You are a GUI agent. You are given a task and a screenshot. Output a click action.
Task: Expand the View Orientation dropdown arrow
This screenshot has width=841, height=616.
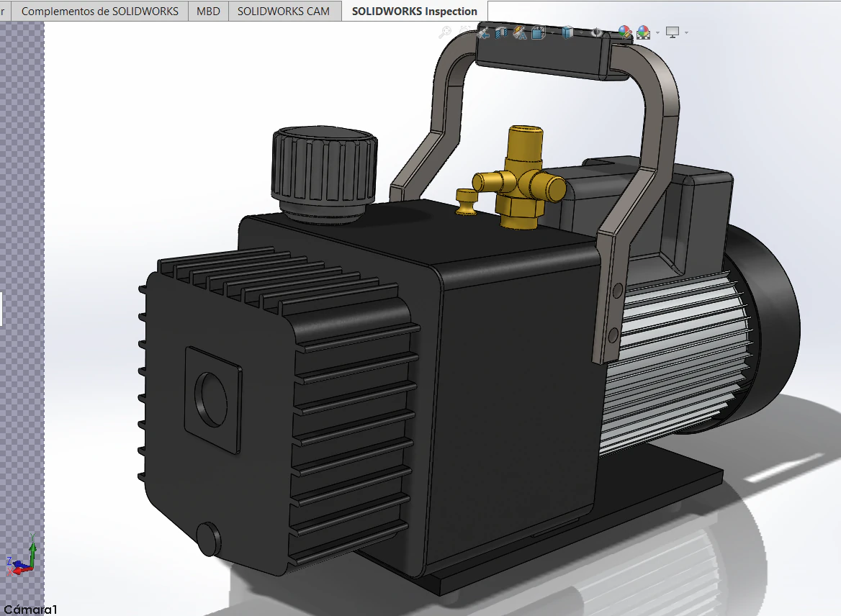(552, 33)
